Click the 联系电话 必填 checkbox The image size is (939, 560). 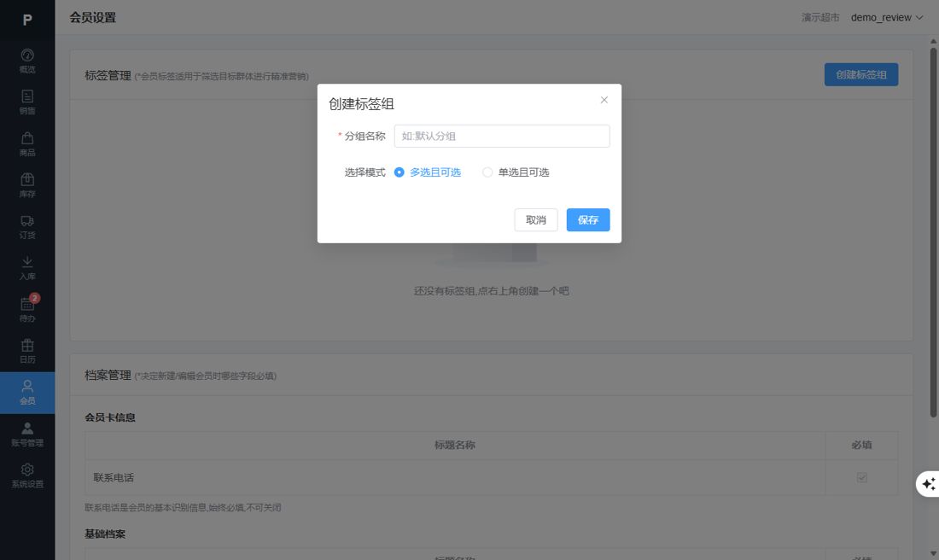(x=862, y=477)
